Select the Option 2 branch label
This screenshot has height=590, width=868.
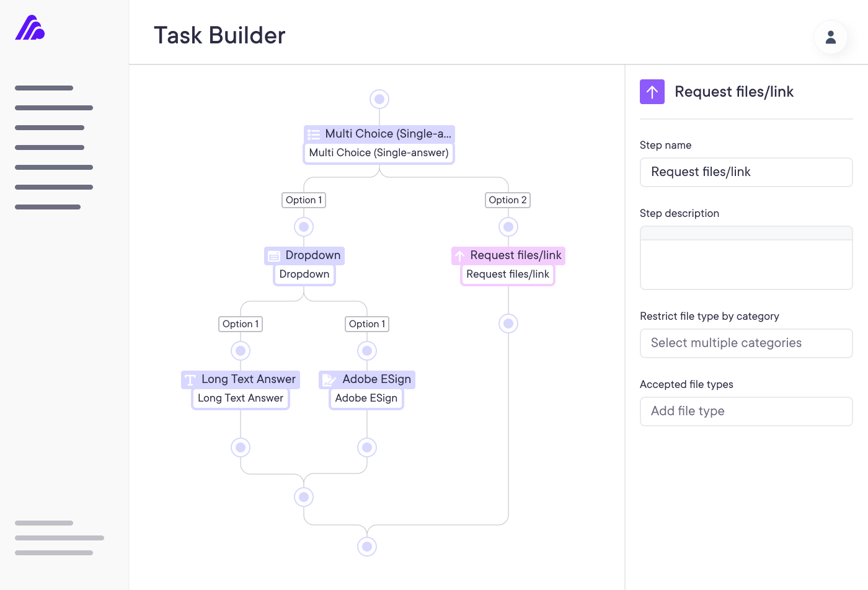coord(507,200)
